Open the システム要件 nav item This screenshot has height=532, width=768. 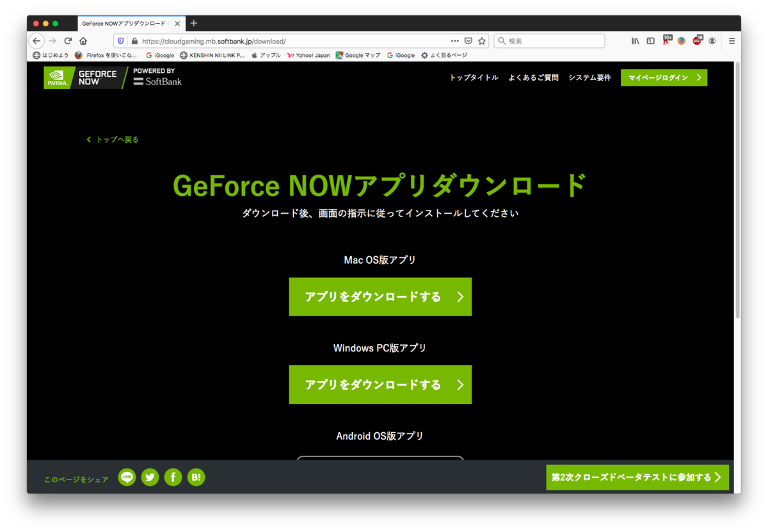coord(589,77)
